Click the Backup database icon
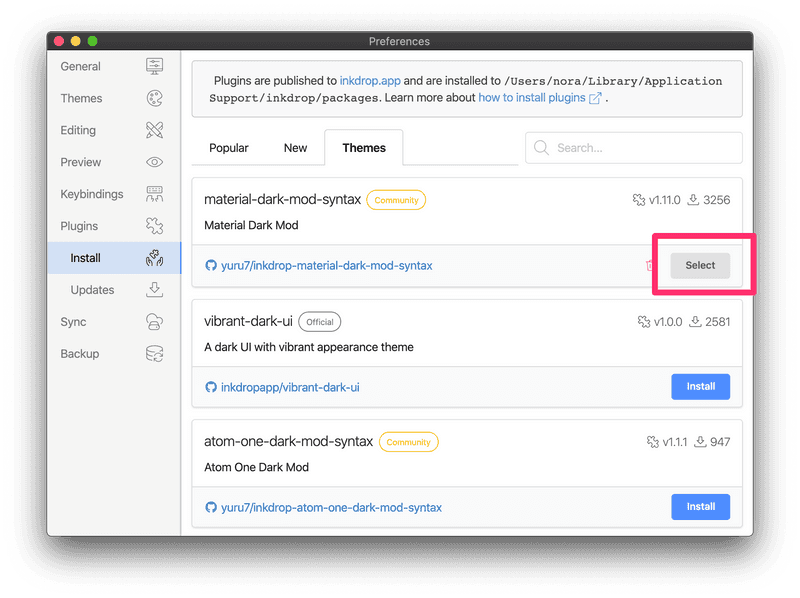Viewport: 800px width, 598px height. click(154, 354)
